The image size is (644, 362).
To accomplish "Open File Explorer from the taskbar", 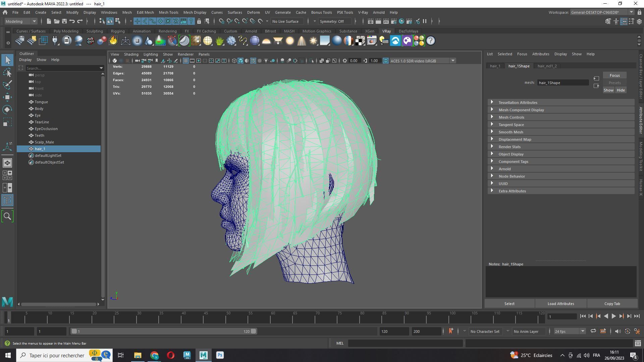I will tap(138, 355).
